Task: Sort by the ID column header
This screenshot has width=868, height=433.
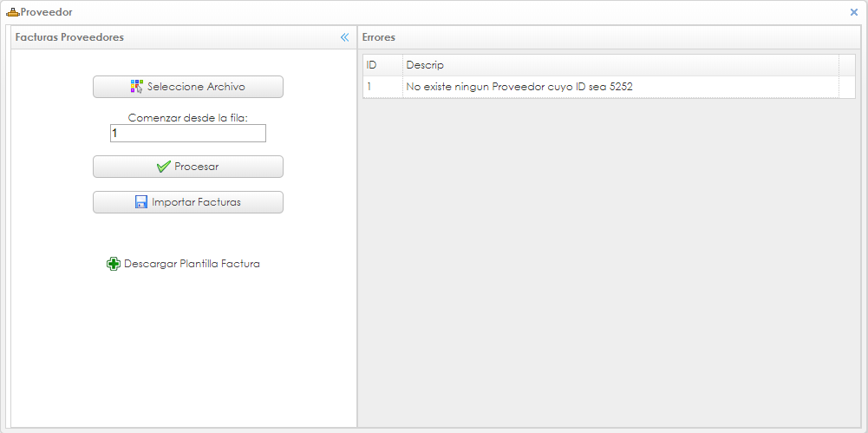Action: click(382, 65)
